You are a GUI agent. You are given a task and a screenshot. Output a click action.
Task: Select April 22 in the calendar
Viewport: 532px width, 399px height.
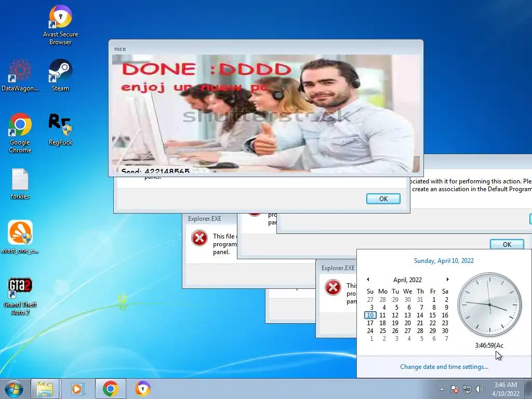[433, 323]
